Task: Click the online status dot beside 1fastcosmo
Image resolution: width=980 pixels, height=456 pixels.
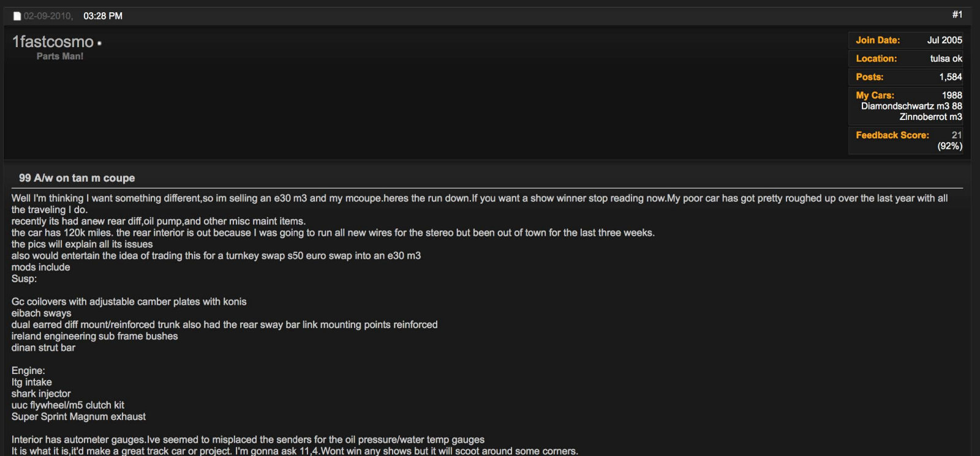Action: pos(99,43)
